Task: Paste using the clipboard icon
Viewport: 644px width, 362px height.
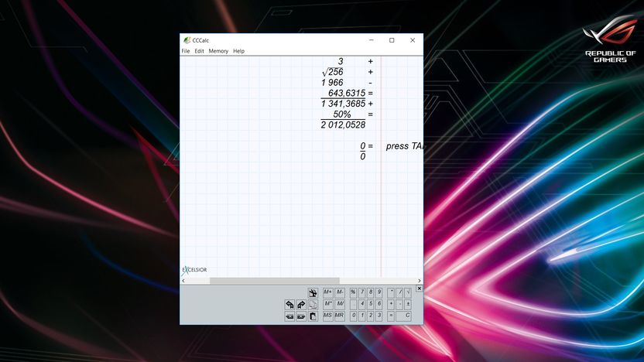Action: pyautogui.click(x=313, y=316)
